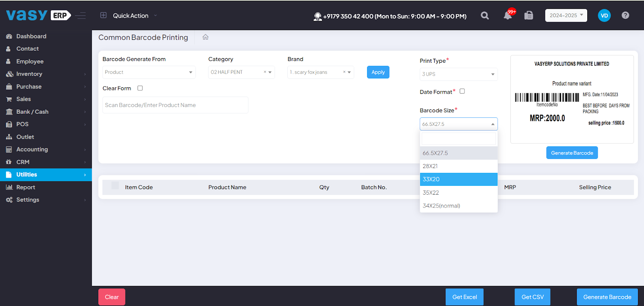Click the Inventory boxes icon
This screenshot has height=306, width=644.
coord(9,74)
